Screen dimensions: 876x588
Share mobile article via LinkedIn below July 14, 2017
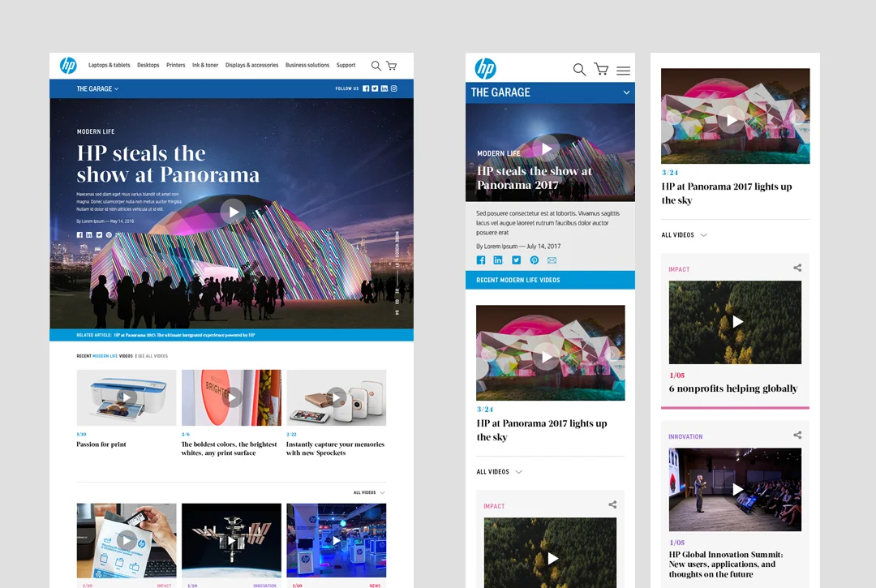pyautogui.click(x=498, y=260)
